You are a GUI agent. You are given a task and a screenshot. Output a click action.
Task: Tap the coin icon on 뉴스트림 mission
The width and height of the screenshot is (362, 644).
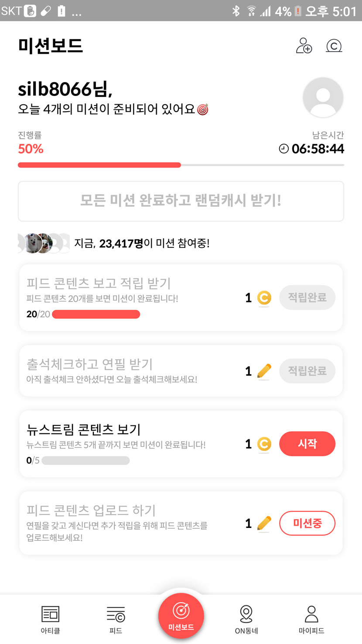pyautogui.click(x=263, y=444)
